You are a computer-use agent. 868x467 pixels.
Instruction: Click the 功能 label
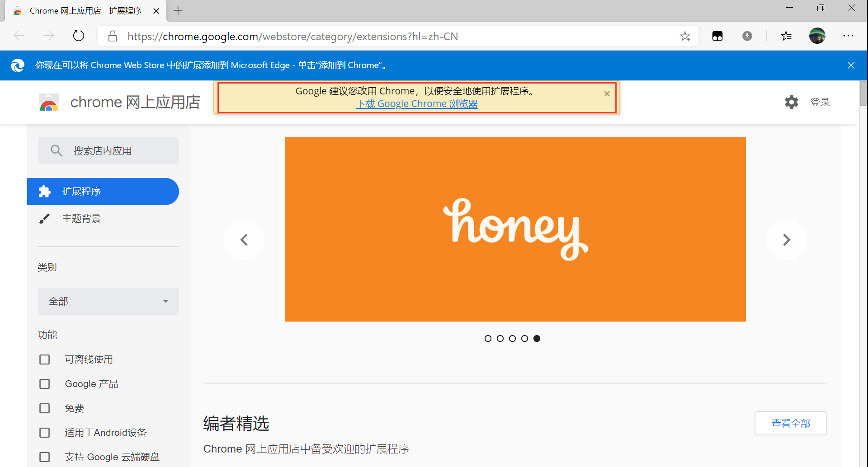47,335
